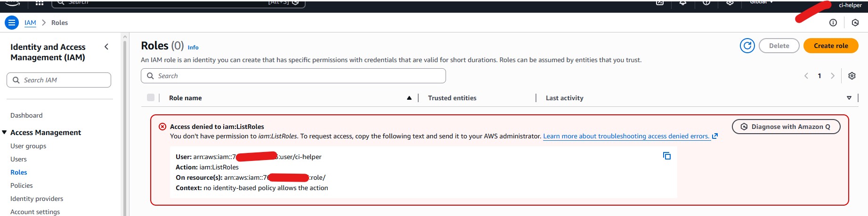
Task: Go to next page of roles
Action: [x=833, y=76]
